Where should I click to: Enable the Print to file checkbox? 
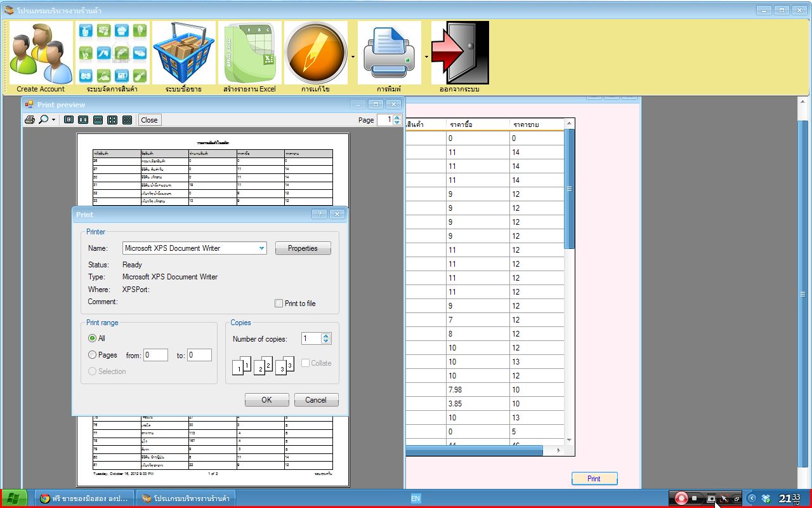(x=278, y=304)
